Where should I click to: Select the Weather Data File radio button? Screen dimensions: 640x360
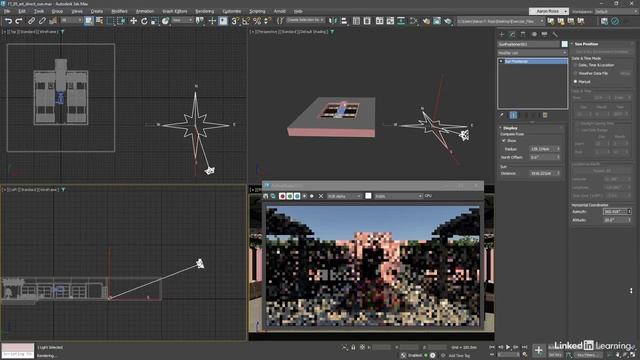coord(576,73)
